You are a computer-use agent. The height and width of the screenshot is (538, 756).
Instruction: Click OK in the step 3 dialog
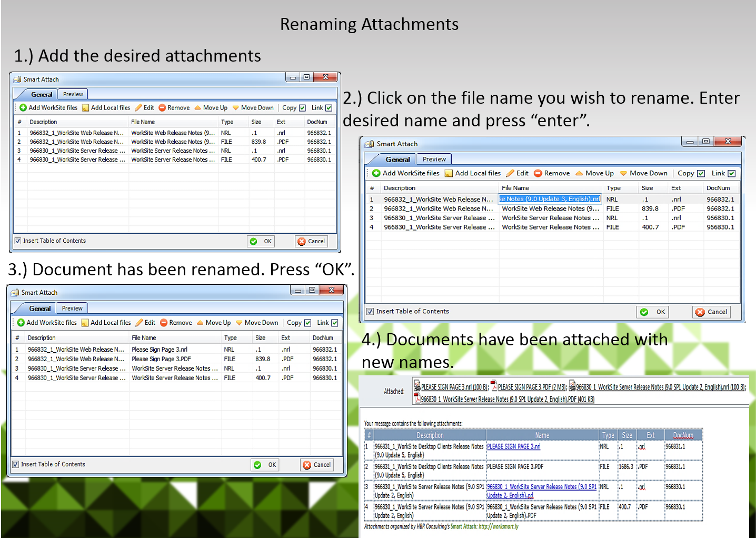click(x=265, y=465)
